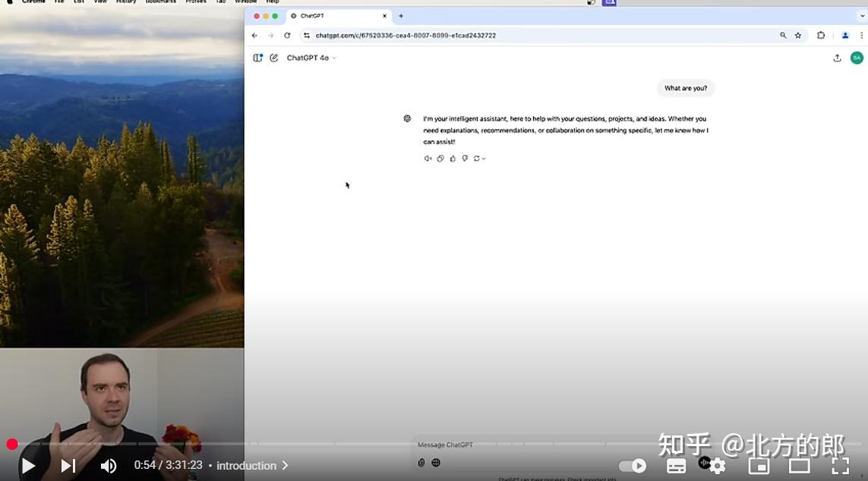
Task: Open the ChatGPT 4o model dropdown
Action: [311, 57]
